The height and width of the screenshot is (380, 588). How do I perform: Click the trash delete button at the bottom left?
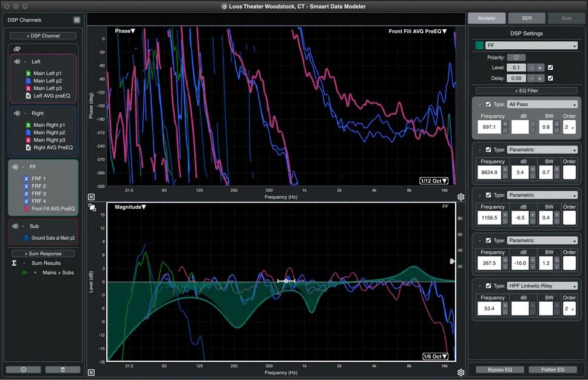click(x=63, y=370)
